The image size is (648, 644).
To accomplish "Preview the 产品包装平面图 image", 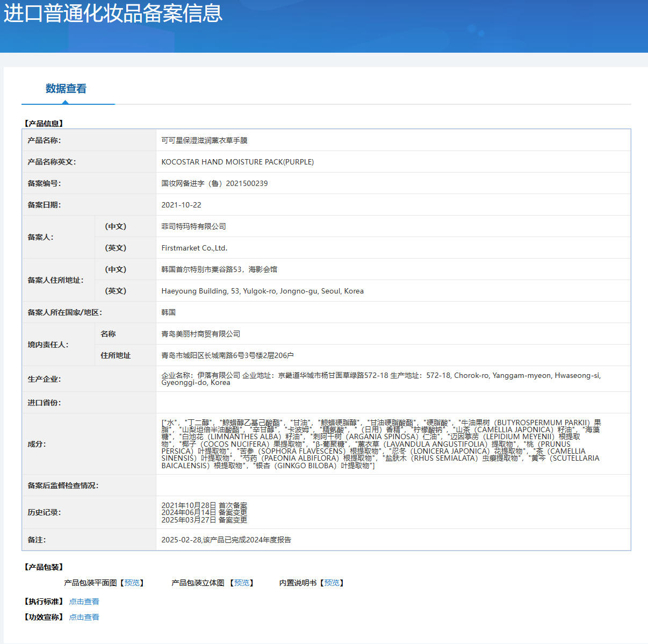I will click(132, 583).
